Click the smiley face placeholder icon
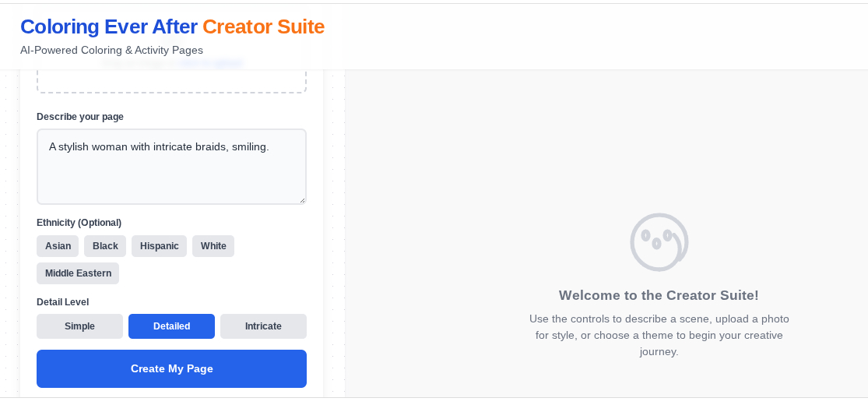This screenshot has height=405, width=868. [x=659, y=241]
